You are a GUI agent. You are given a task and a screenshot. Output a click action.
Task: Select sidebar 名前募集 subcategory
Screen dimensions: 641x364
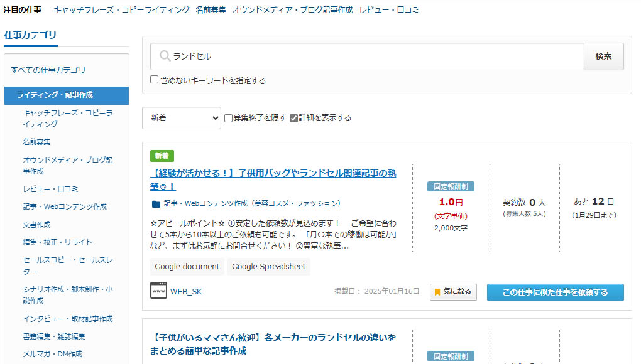click(x=37, y=142)
